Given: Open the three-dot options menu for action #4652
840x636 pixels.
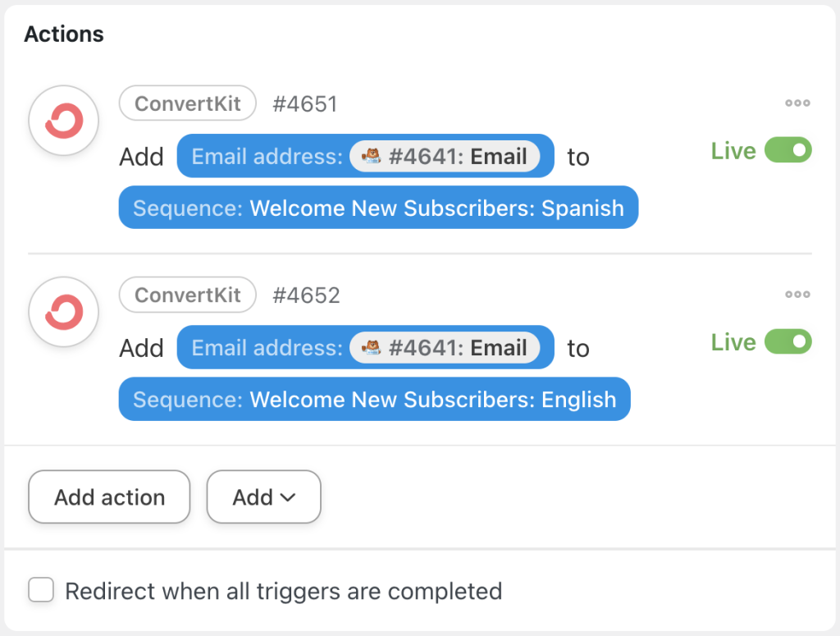Looking at the screenshot, I should pos(797,295).
